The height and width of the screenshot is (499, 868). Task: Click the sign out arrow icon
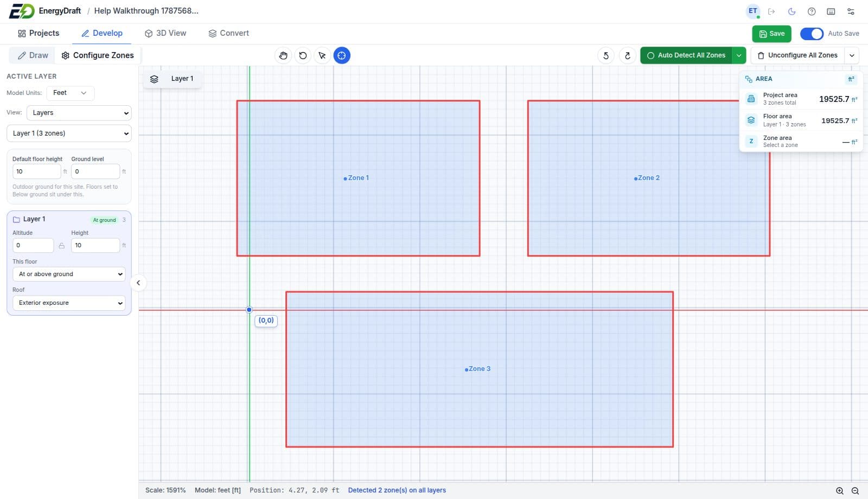tap(771, 11)
